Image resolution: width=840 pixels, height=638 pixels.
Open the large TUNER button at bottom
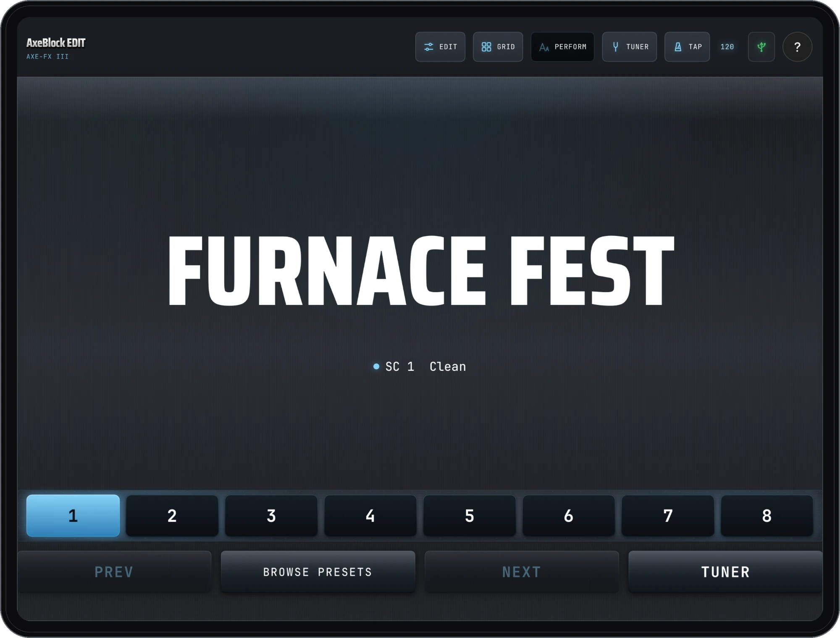point(725,572)
